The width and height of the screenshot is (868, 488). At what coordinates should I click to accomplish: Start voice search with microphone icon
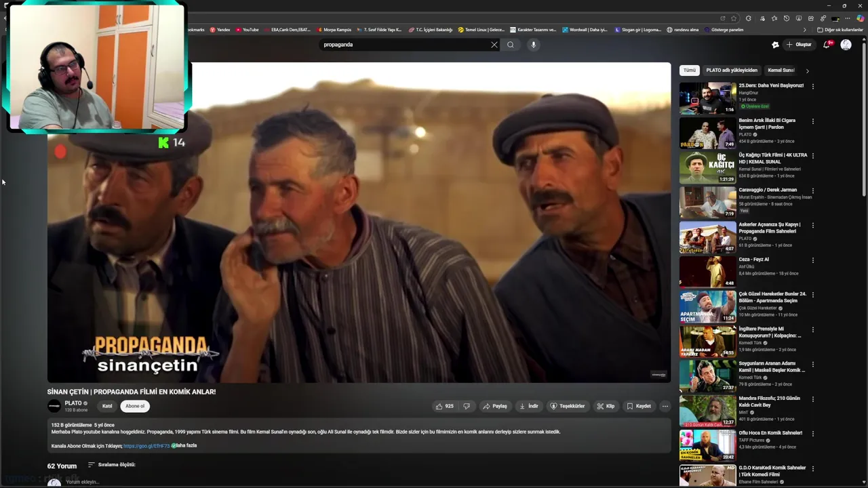(534, 45)
